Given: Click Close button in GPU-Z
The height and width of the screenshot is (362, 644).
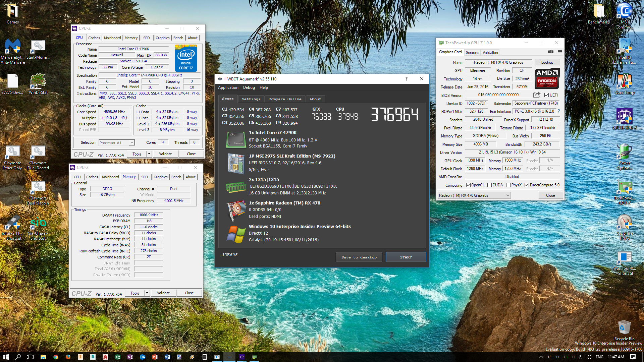Looking at the screenshot, I should tap(550, 195).
